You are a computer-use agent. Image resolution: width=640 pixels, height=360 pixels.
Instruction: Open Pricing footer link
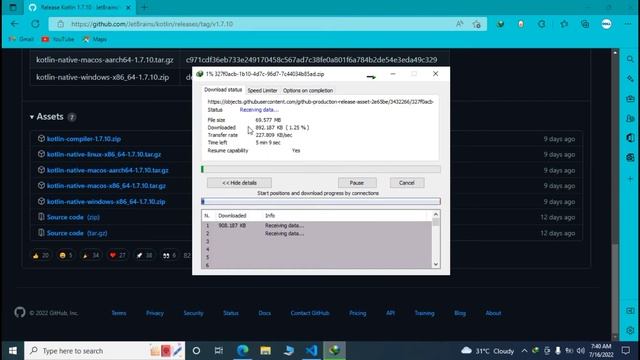pos(358,313)
